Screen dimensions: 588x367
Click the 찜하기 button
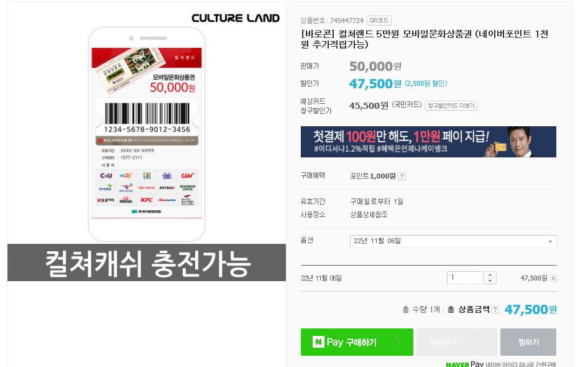(x=528, y=342)
